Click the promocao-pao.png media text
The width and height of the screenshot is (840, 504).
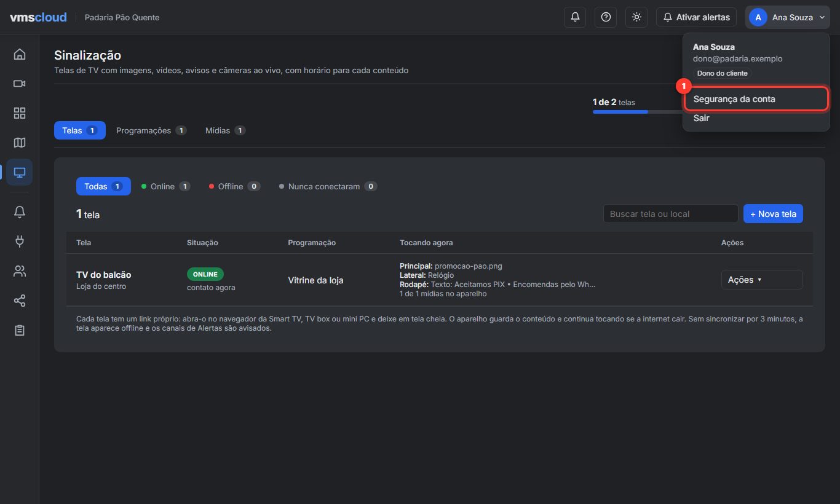pos(469,266)
